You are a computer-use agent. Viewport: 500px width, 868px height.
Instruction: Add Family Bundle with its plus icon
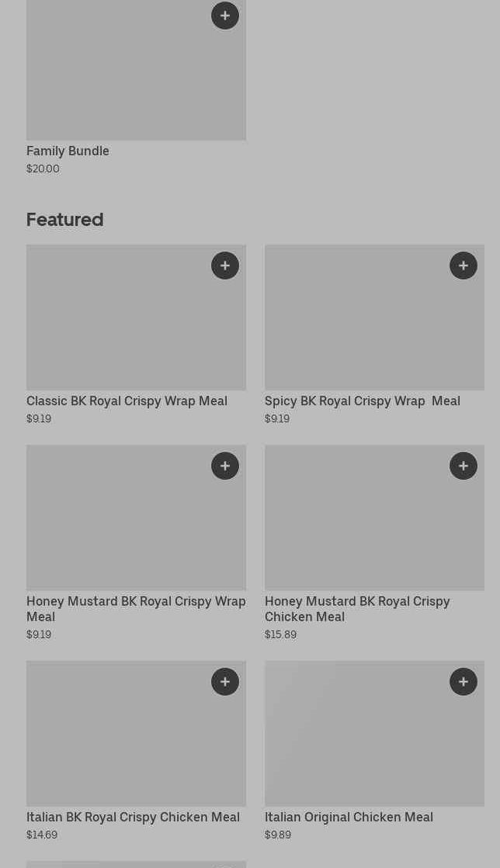pyautogui.click(x=225, y=16)
